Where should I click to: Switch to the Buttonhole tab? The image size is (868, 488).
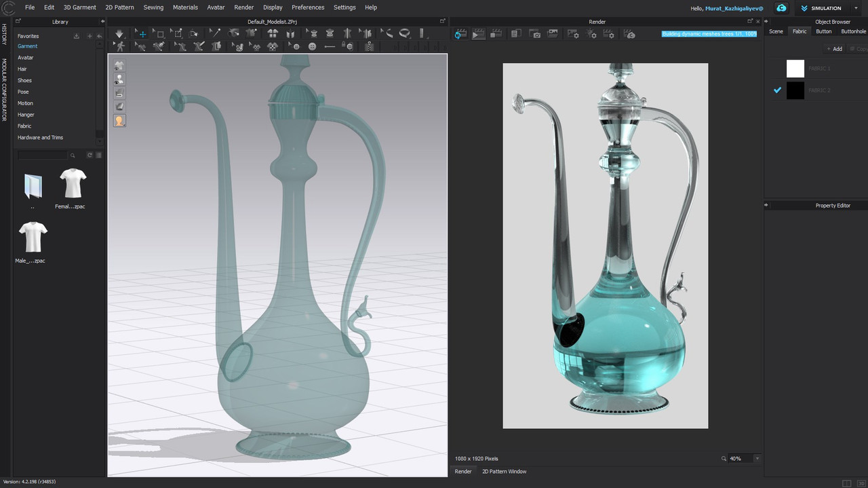pyautogui.click(x=854, y=31)
